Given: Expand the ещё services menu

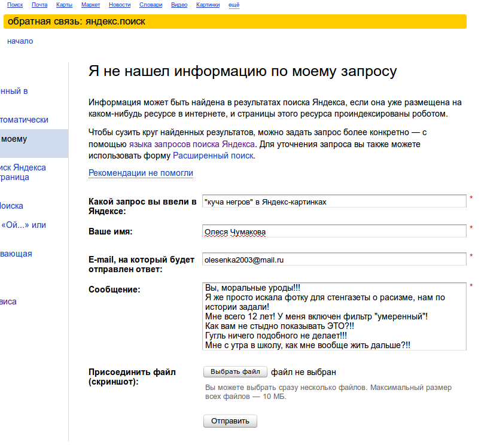Looking at the screenshot, I should coord(234,5).
